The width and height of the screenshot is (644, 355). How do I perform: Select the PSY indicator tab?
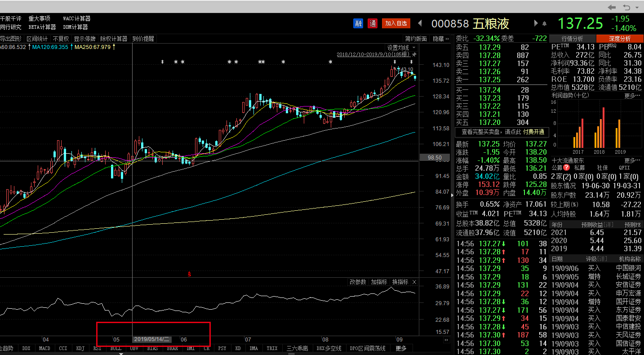[222, 348]
